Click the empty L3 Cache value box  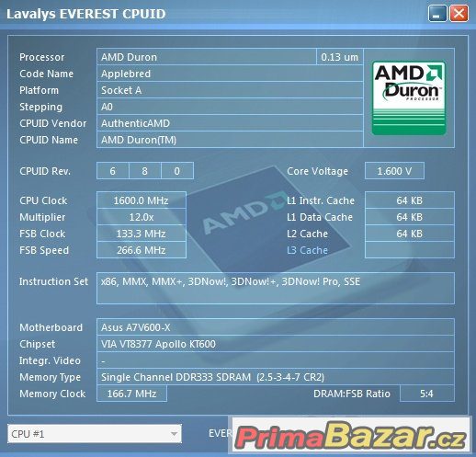[x=410, y=250]
